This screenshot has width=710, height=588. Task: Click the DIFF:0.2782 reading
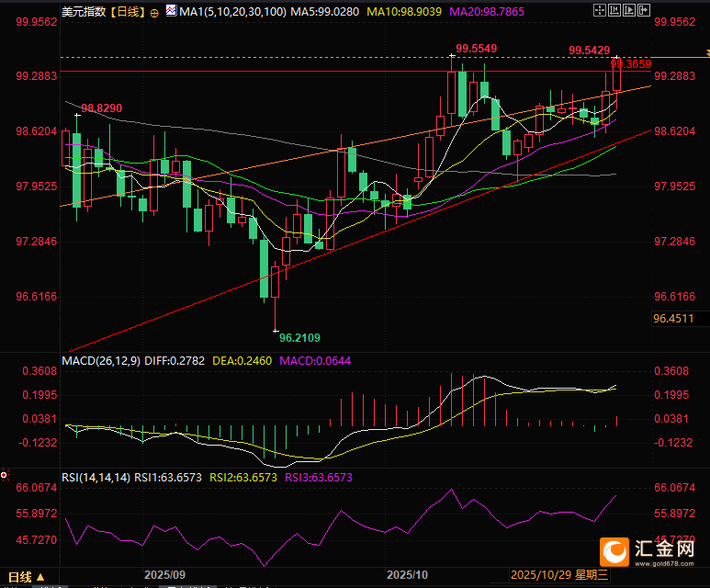tap(175, 361)
